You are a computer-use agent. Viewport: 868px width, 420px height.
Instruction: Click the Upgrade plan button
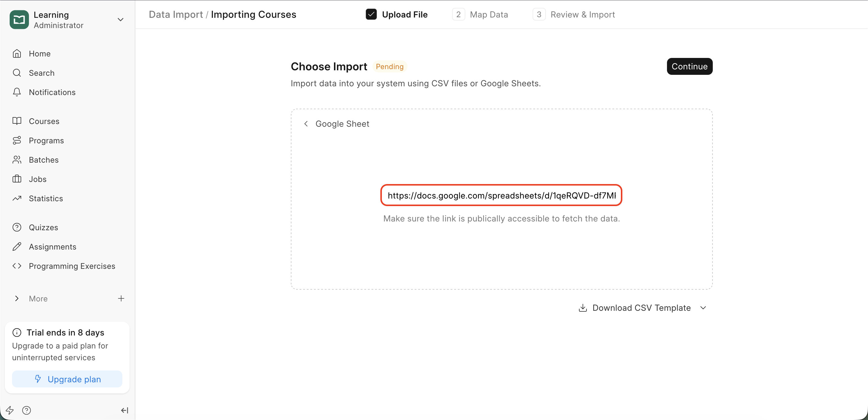67,379
